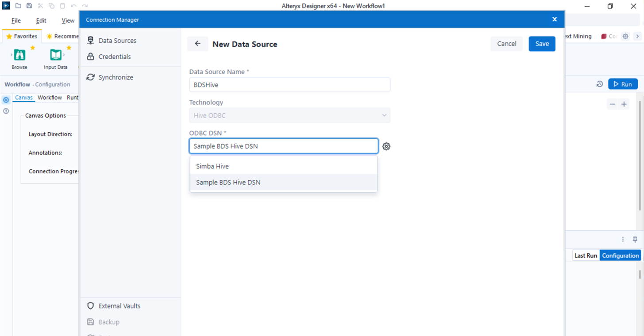Click the External Vaults shield icon
Screen dimensions: 644x336
[91, 306]
